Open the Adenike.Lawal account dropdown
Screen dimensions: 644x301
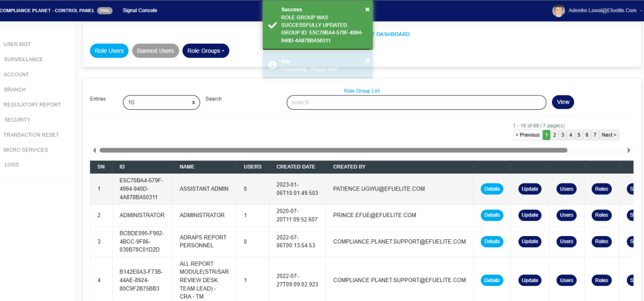click(606, 11)
